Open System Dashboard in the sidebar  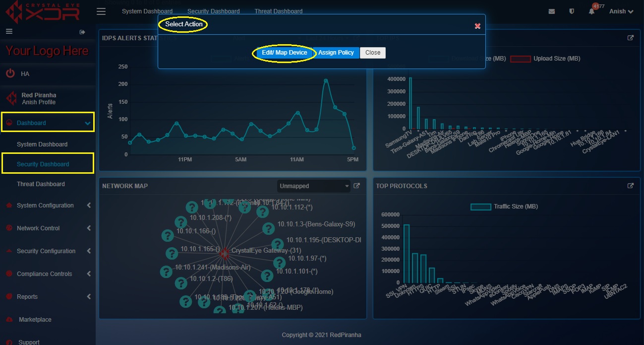[42, 144]
